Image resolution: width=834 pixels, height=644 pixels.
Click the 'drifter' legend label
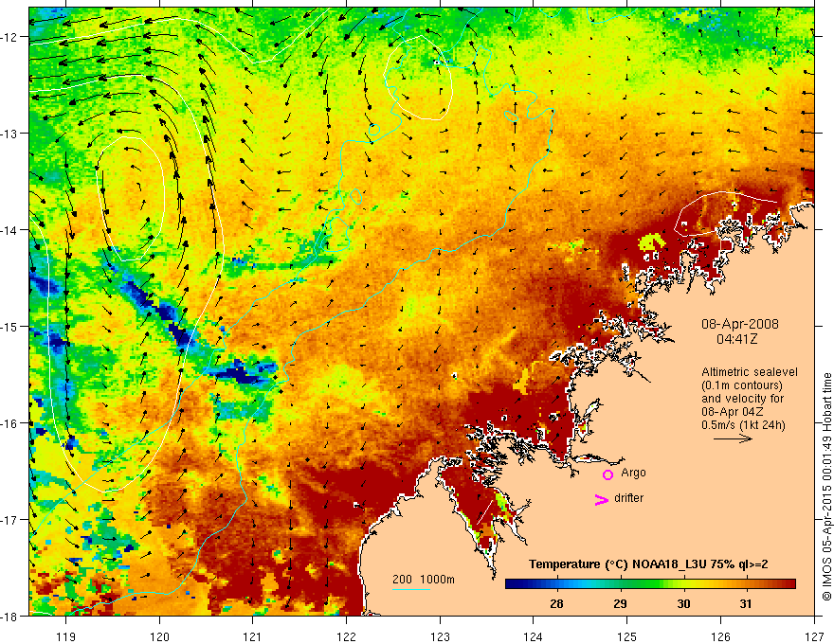(628, 498)
